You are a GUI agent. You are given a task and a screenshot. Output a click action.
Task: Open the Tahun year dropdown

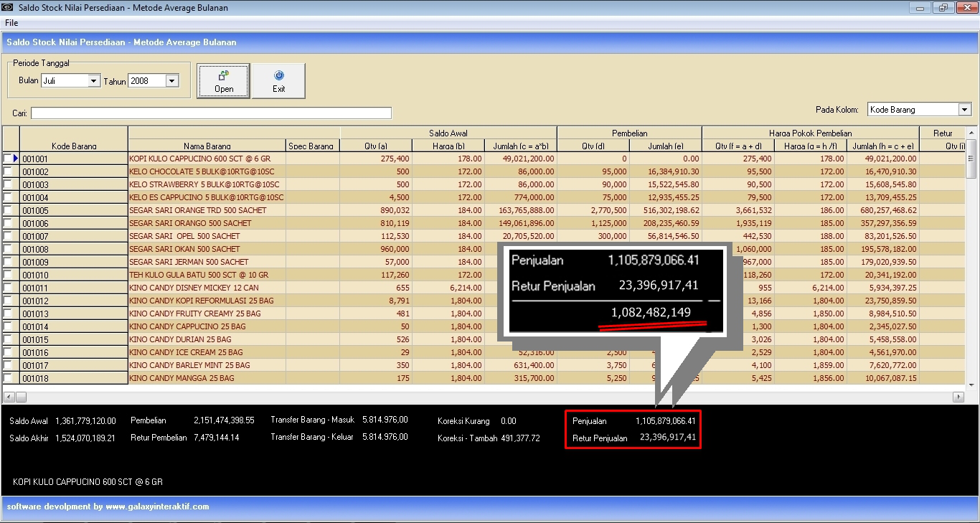point(171,81)
